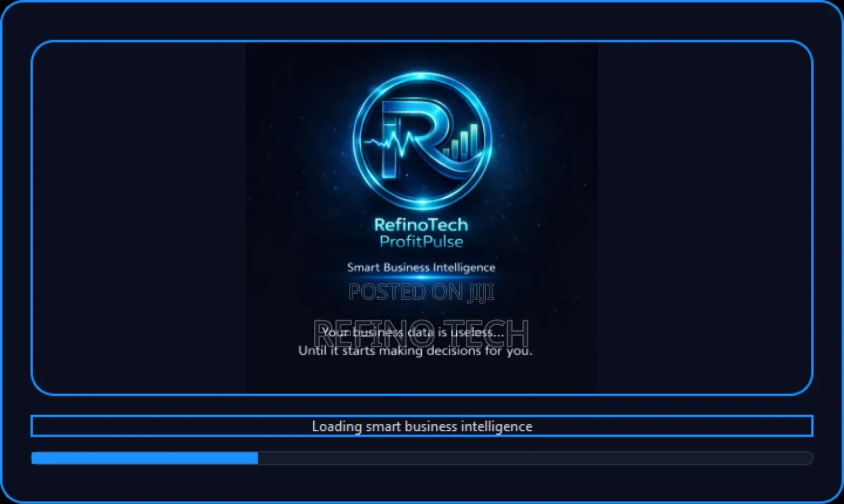The width and height of the screenshot is (844, 504).
Task: Click the blue loading progress bar
Action: [x=422, y=458]
